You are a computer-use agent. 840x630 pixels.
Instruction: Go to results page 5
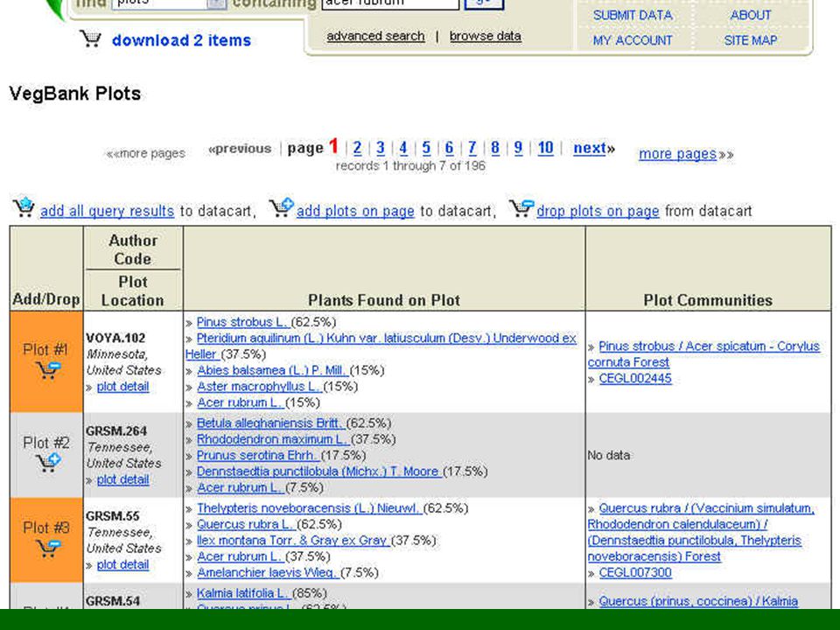coord(426,148)
